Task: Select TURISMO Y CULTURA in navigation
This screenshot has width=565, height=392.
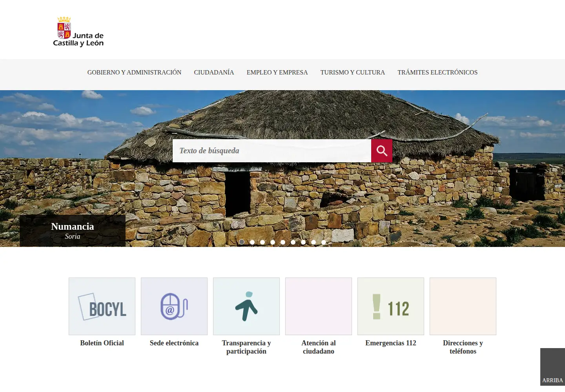Action: tap(352, 73)
